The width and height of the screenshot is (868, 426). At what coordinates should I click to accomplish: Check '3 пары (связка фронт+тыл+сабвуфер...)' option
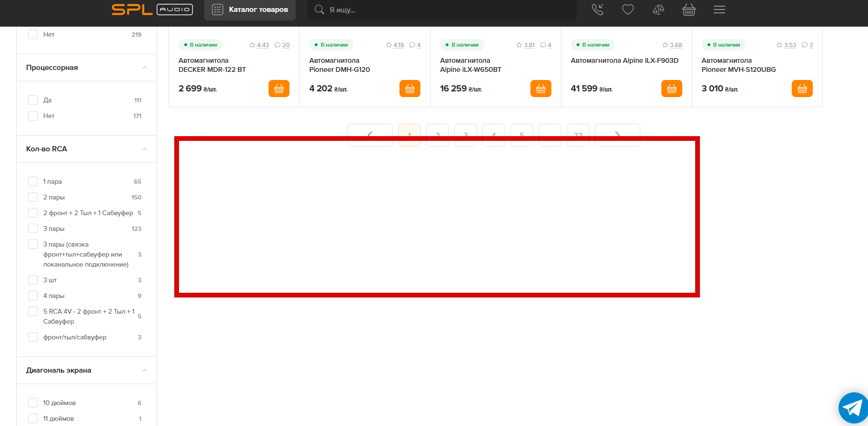tap(33, 244)
